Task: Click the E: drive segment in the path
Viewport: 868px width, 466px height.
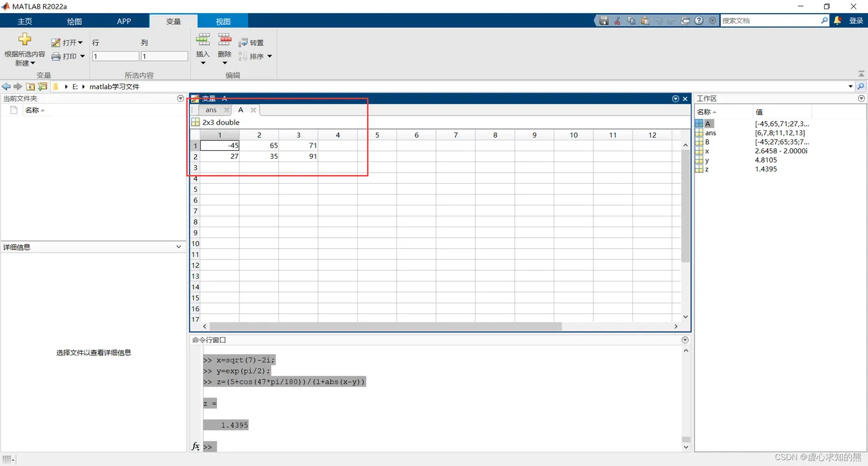Action: (x=75, y=87)
